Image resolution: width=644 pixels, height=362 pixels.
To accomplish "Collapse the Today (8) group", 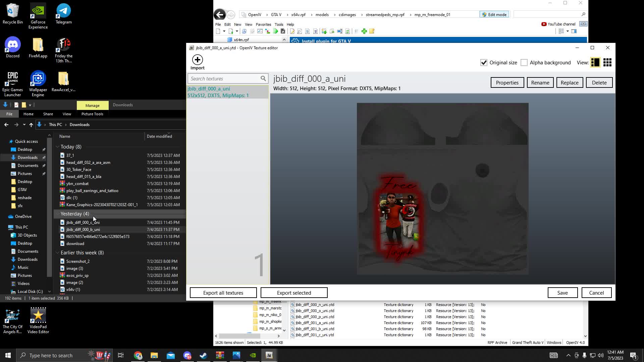I will pos(57,147).
